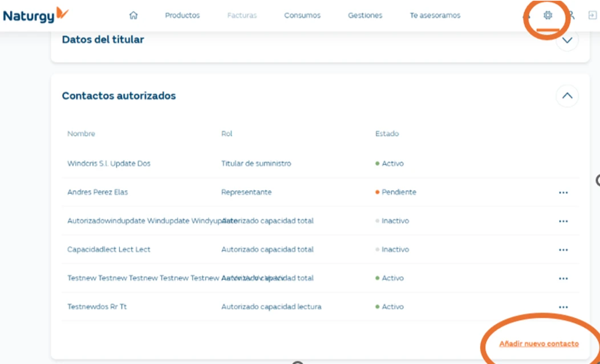
Task: Open options menu for Capacidadlect Lect Lect
Action: click(x=563, y=250)
